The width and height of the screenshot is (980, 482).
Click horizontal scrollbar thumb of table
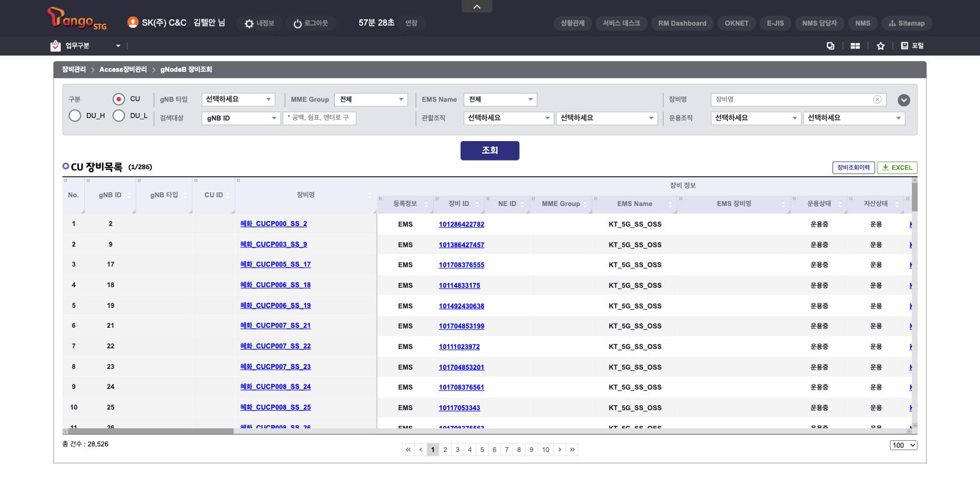151,431
